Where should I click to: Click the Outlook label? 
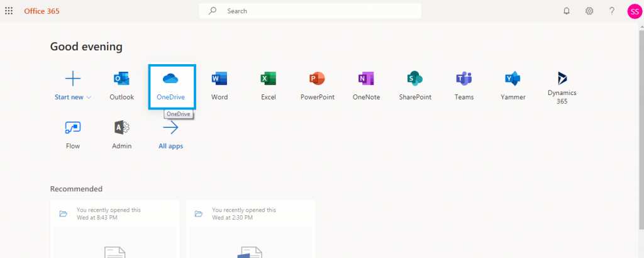121,98
